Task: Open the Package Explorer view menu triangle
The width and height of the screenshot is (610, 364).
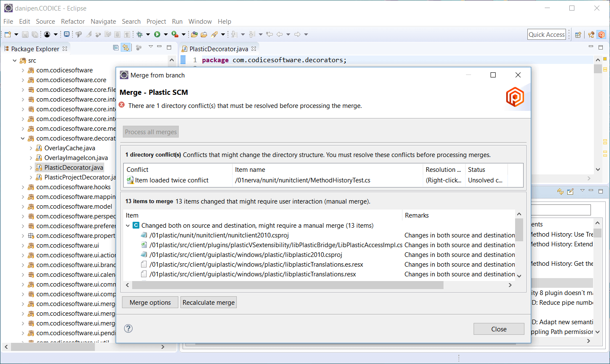Action: click(150, 47)
